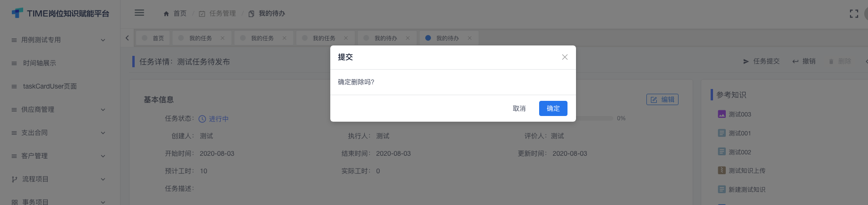The height and width of the screenshot is (205, 868).
Task: Click document icon beside 新建测试知识
Action: tap(722, 189)
